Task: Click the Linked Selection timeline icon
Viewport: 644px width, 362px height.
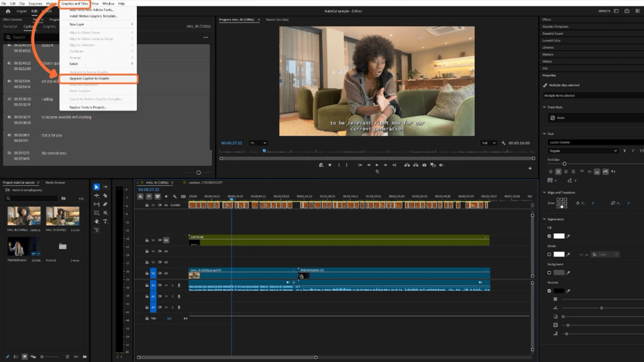Action: (157, 196)
